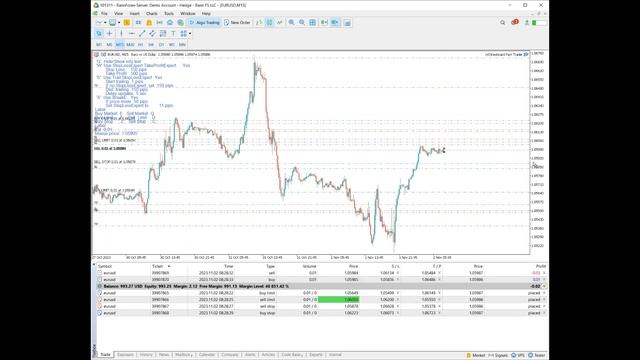Open the Help menu

(206, 13)
